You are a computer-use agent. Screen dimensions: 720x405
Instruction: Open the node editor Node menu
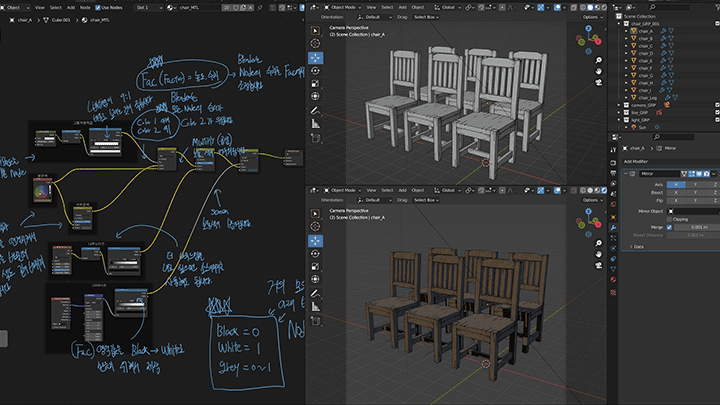click(85, 8)
